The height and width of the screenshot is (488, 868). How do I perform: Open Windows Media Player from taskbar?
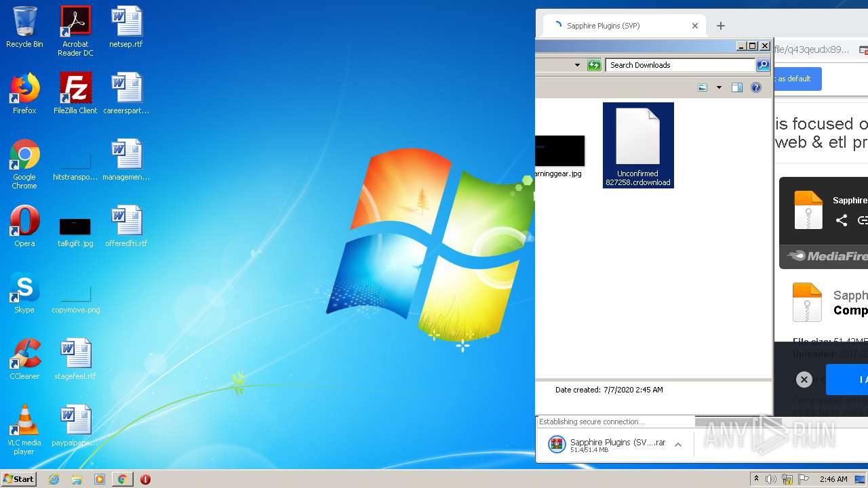tap(100, 479)
